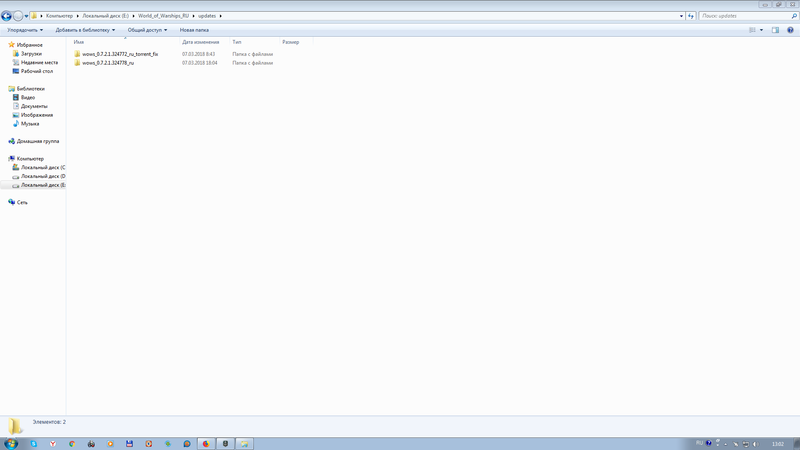This screenshot has width=800, height=450.
Task: Launch Google Chrome from taskbar
Action: pos(72,444)
